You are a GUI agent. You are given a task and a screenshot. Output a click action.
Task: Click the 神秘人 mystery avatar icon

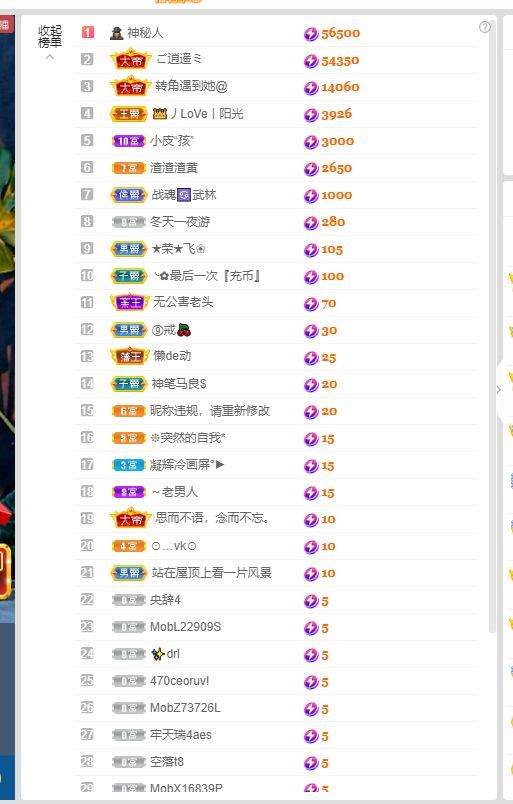[116, 33]
